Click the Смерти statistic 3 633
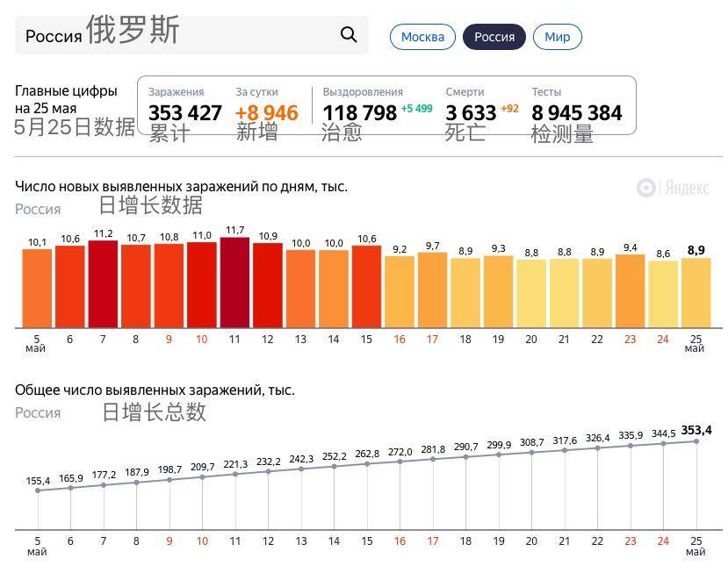 (x=464, y=112)
